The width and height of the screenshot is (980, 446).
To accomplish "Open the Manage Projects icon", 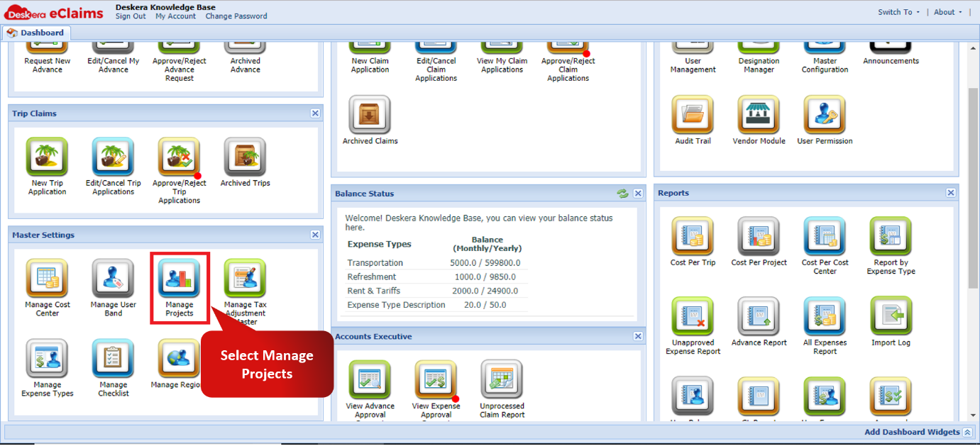I will click(x=179, y=279).
